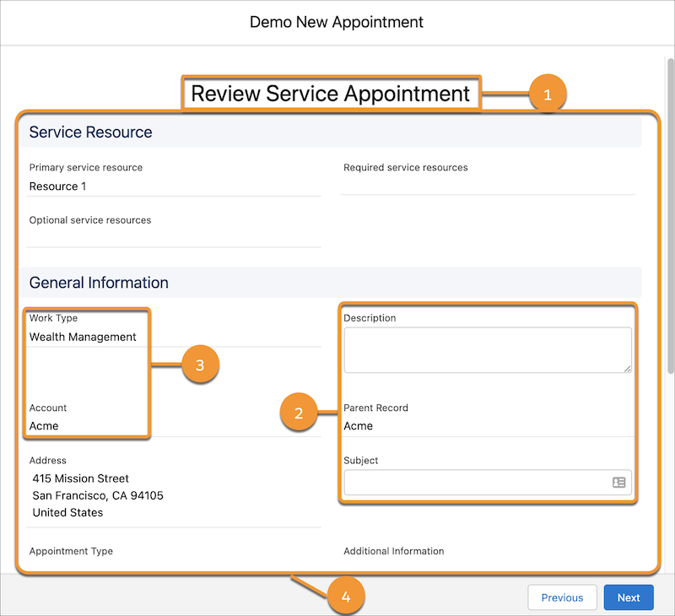Select the Parent Record value Acme
The height and width of the screenshot is (616, 675).
358,426
